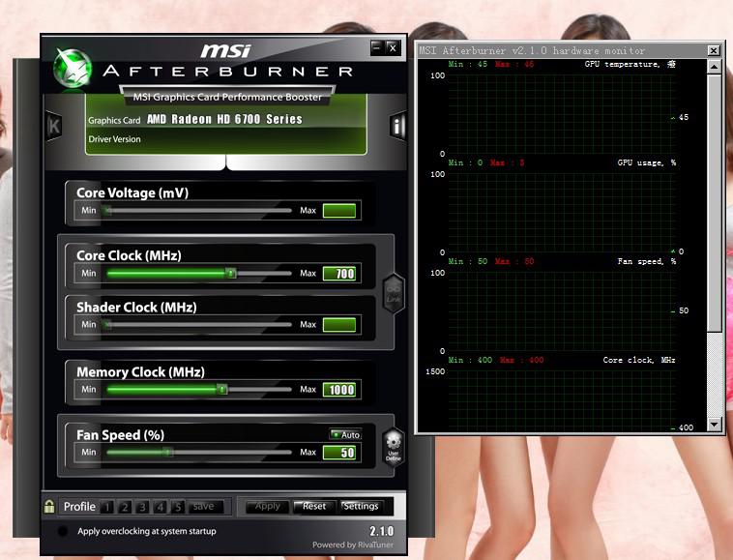Click the Memory Clock slider handle

[222, 389]
